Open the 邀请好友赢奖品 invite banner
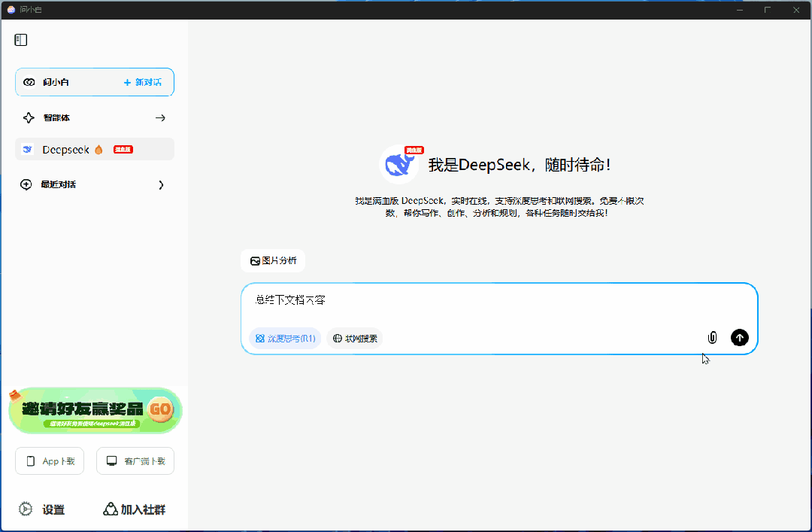Screen dimensions: 812x532 pyautogui.click(x=95, y=411)
